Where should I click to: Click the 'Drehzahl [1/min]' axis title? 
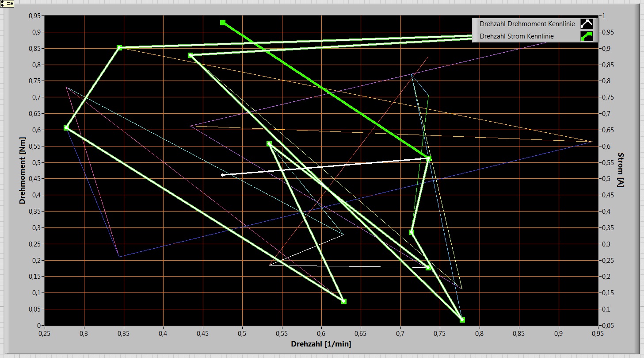pyautogui.click(x=321, y=344)
